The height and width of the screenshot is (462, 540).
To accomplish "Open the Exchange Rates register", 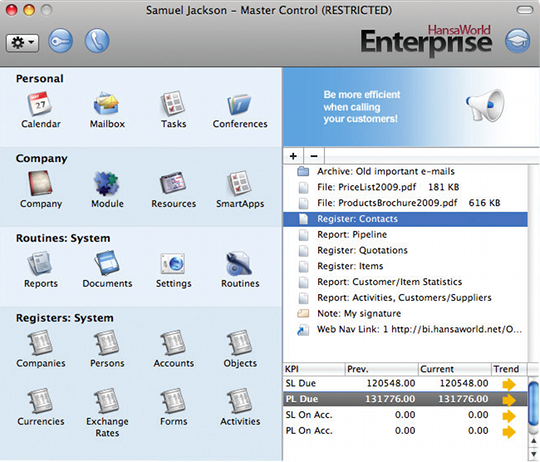I will click(107, 401).
